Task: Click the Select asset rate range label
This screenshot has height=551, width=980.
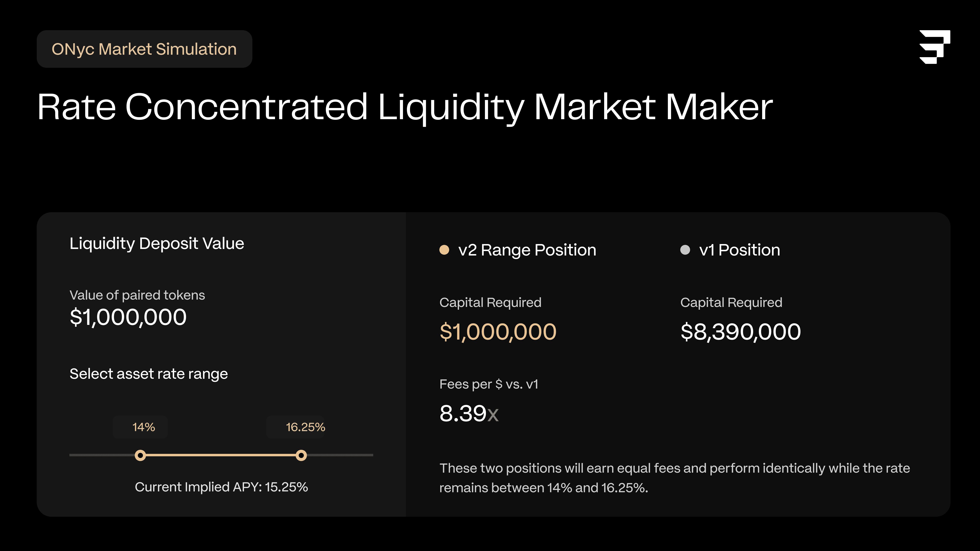Action: pyautogui.click(x=148, y=374)
